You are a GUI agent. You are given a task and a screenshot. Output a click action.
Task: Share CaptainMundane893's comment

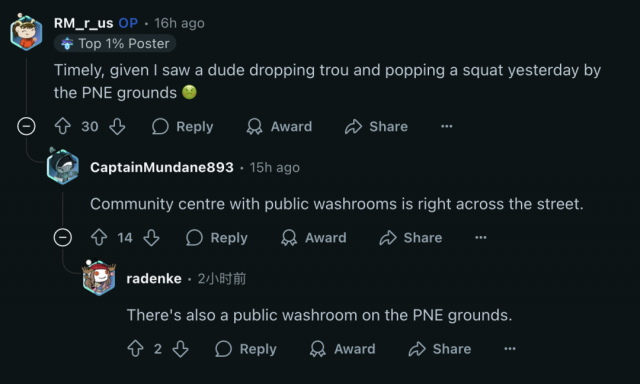pyautogui.click(x=411, y=238)
